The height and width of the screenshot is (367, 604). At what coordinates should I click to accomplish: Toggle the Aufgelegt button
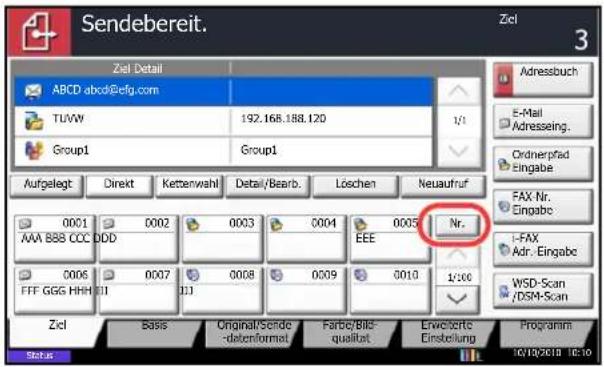[47, 186]
